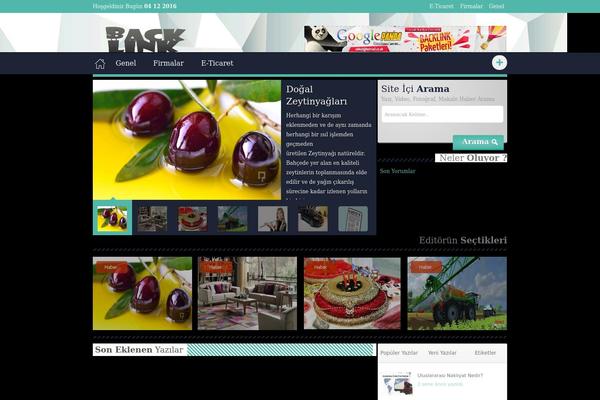Image resolution: width=600 pixels, height=400 pixels.
Task: Switch to the Popüler Yazılar tab
Action: tap(399, 353)
